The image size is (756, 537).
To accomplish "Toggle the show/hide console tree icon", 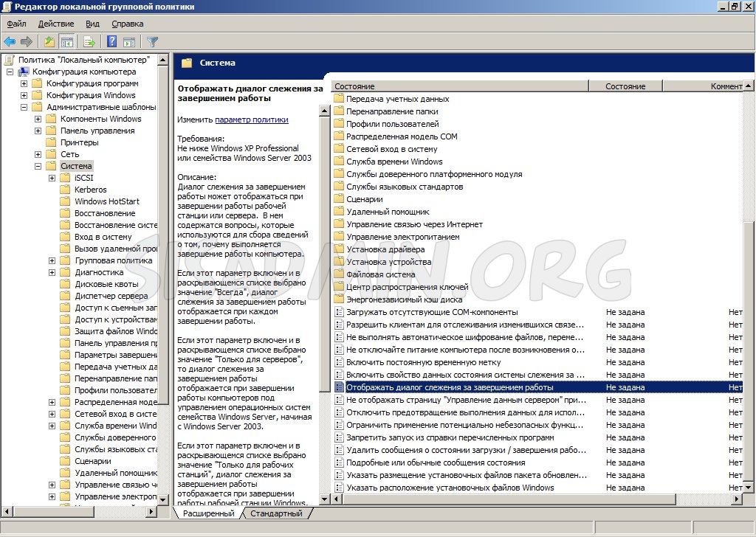I will pos(66,42).
